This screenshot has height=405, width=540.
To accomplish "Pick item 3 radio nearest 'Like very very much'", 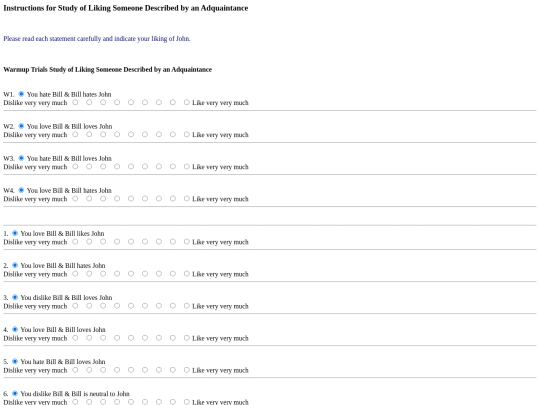I will (187, 305).
